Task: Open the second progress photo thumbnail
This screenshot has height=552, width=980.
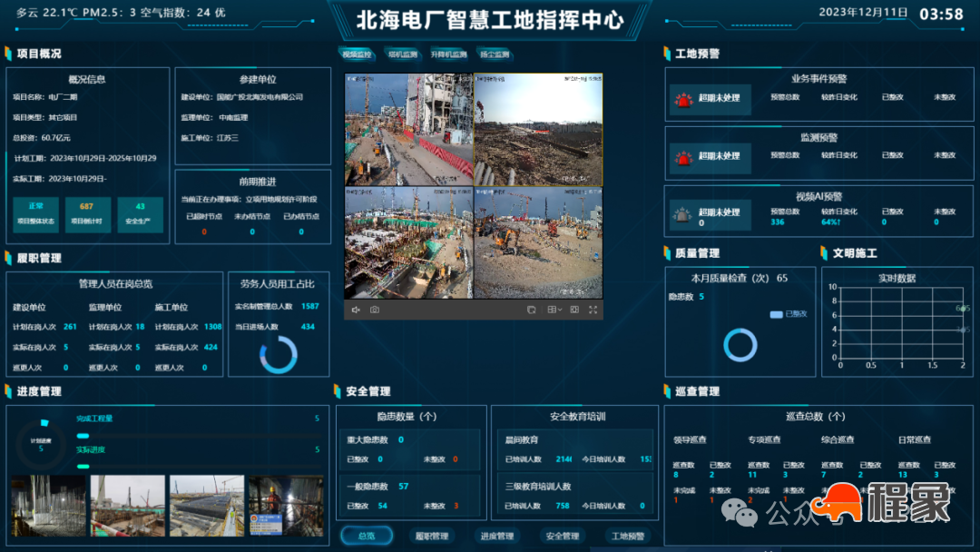Action: [x=128, y=505]
